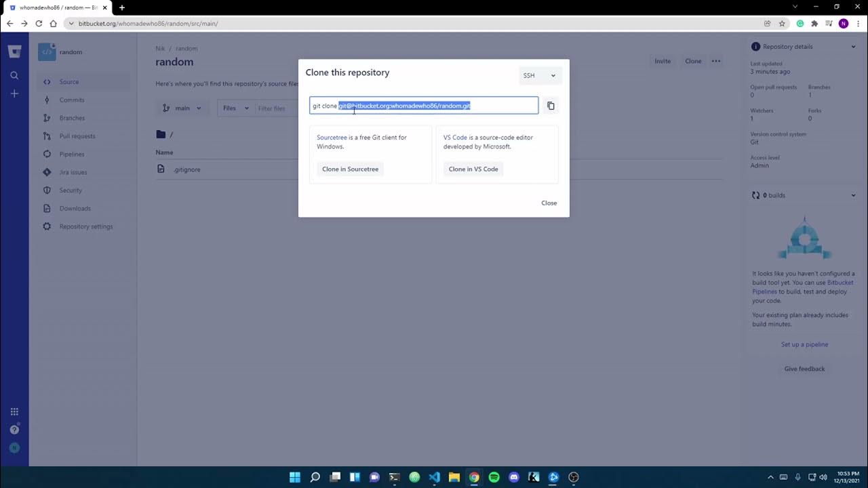The height and width of the screenshot is (488, 868).
Task: Click the address bar URL
Action: (x=148, y=24)
